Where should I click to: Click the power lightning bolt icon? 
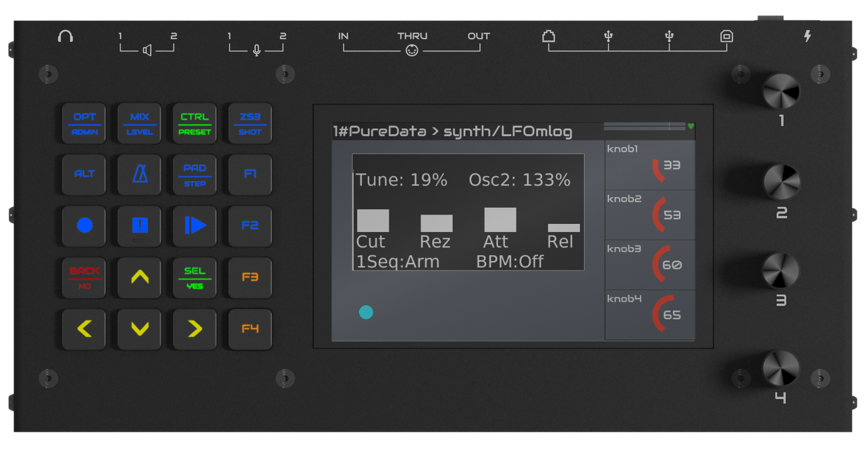point(807,37)
